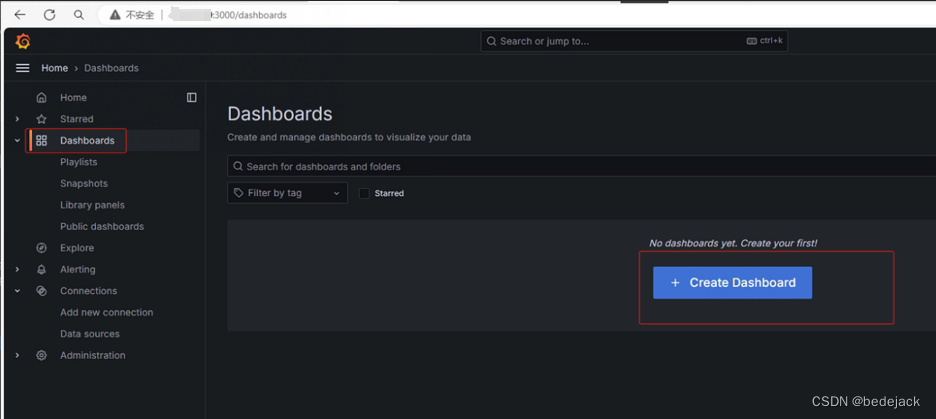Open the hamburger navigation menu
The height and width of the screenshot is (419, 936).
click(x=23, y=68)
